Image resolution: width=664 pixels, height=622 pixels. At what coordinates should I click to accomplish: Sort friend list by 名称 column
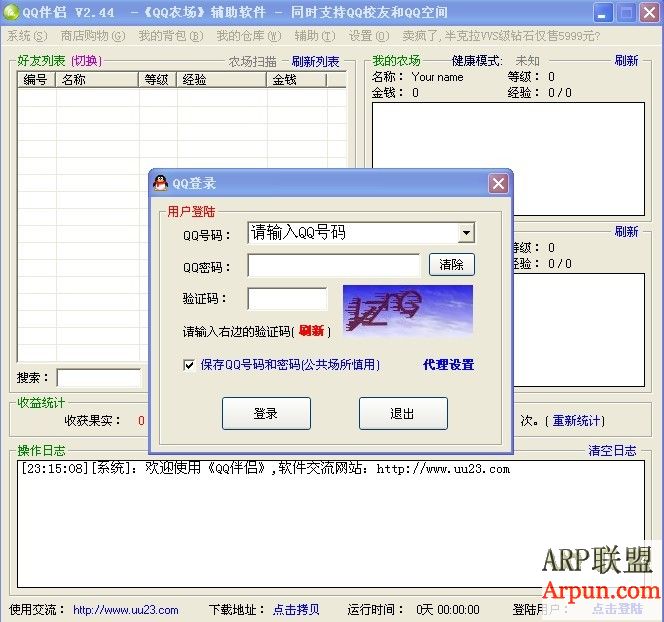[x=97, y=80]
